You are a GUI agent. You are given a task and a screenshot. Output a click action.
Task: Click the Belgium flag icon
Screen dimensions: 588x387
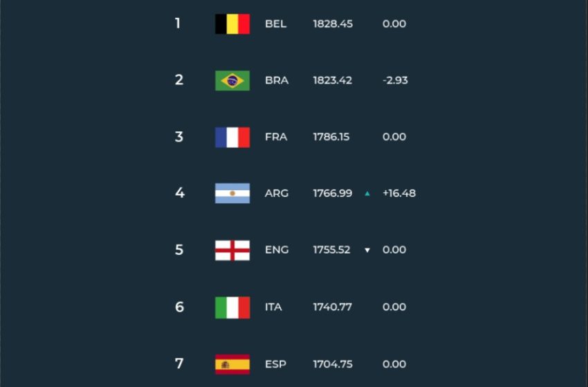(x=232, y=24)
